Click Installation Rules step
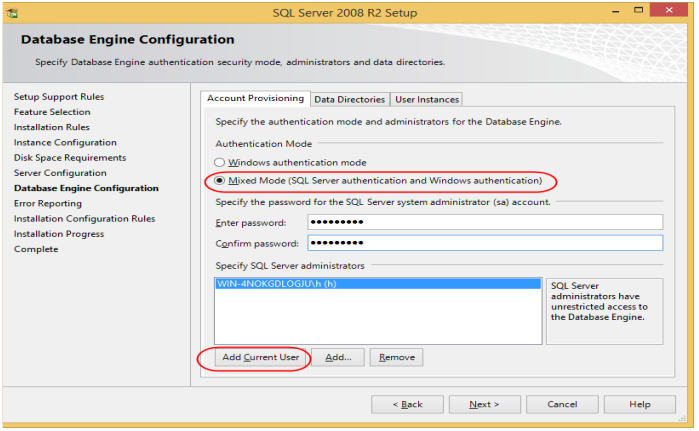Screen dimensions: 699x431 click(52, 127)
